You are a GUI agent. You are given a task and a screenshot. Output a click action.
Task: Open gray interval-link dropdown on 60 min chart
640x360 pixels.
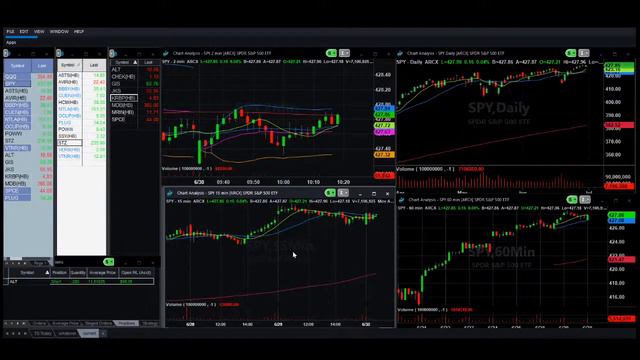tap(585, 200)
